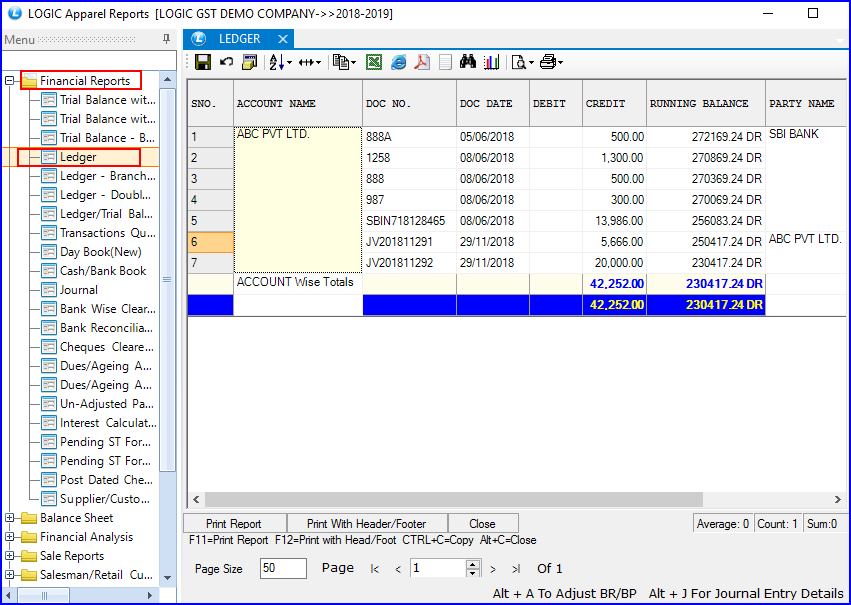Open the printer options dropdown arrow
This screenshot has height=605, width=851.
click(x=560, y=63)
